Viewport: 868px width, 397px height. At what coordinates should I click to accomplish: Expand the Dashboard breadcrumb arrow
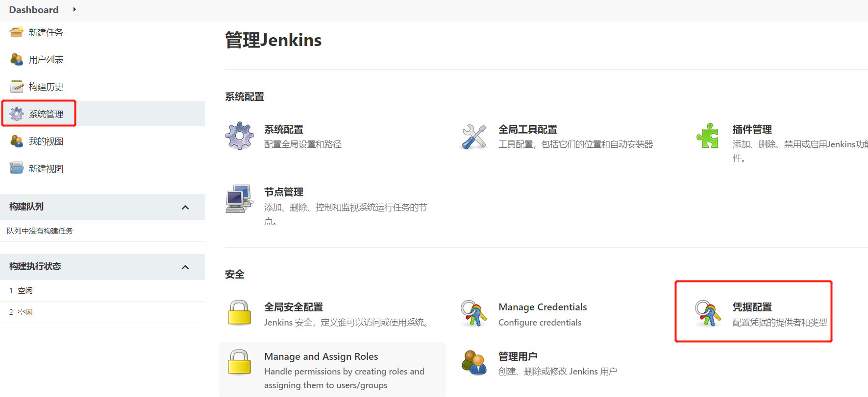pyautogui.click(x=74, y=9)
